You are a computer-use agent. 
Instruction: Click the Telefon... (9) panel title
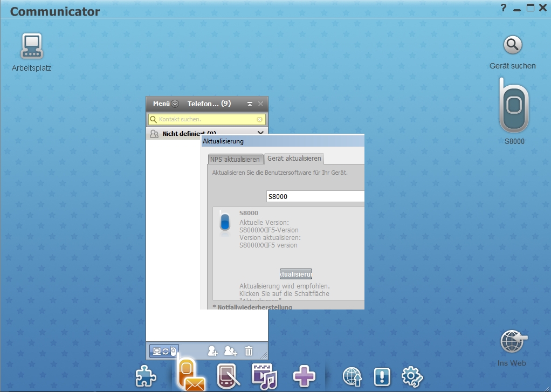pyautogui.click(x=209, y=104)
